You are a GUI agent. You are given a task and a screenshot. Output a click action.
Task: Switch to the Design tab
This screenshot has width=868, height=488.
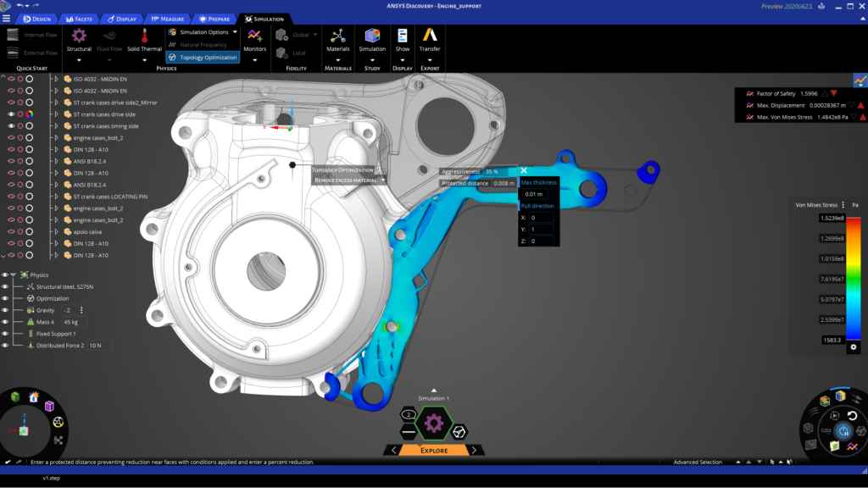click(37, 18)
